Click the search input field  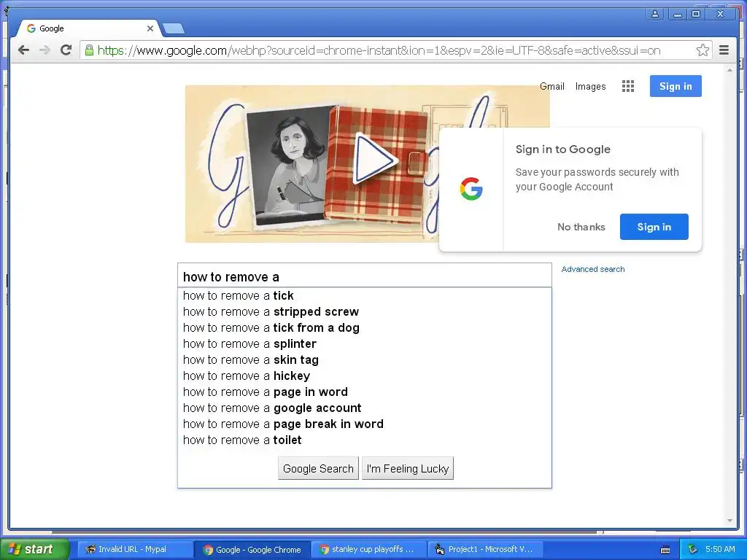[x=365, y=276]
